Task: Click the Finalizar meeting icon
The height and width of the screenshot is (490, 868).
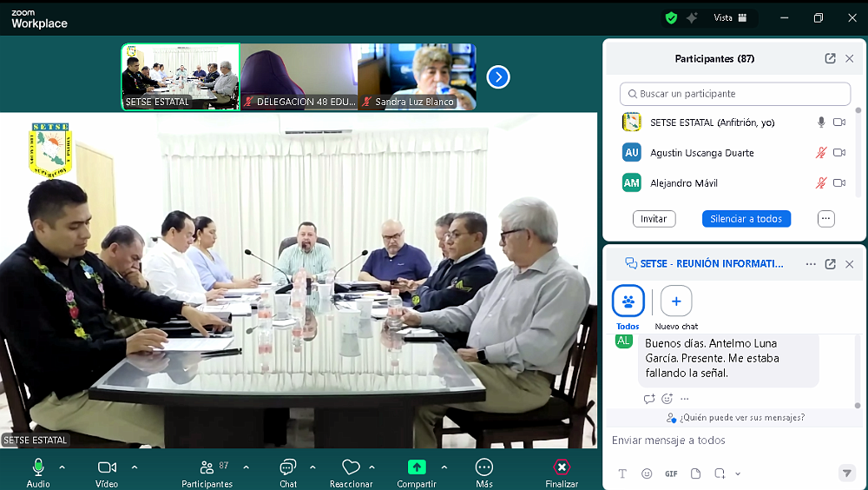Action: (x=562, y=467)
